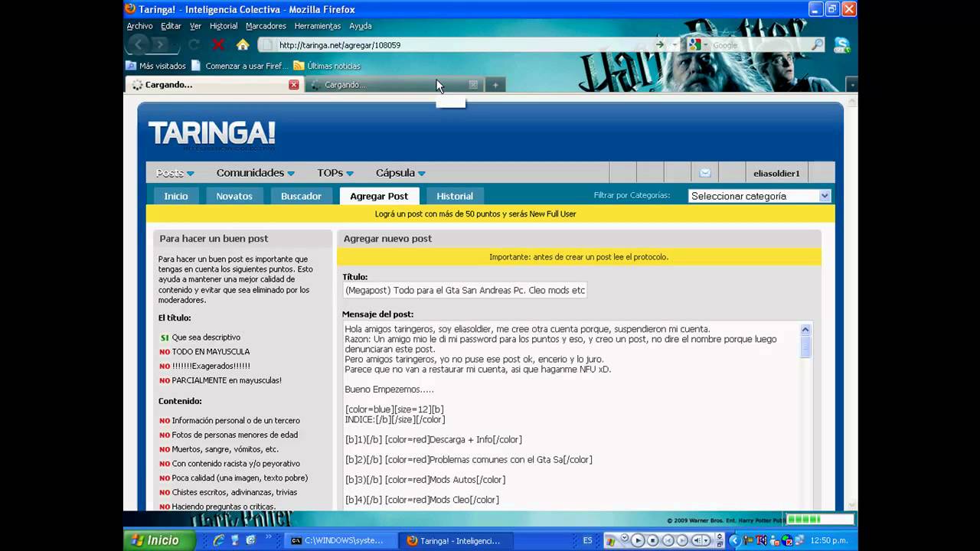Click inside the Mensaje del post textarea

[x=571, y=416]
